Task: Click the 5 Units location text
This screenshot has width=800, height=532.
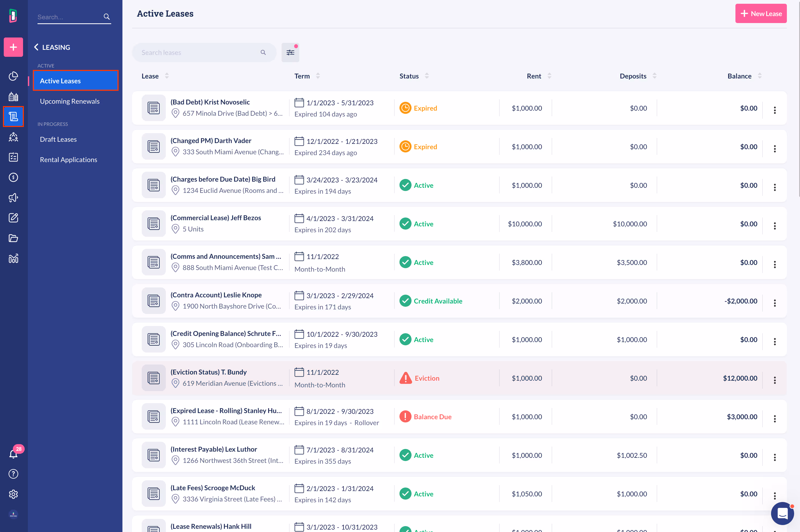Action: (193, 229)
